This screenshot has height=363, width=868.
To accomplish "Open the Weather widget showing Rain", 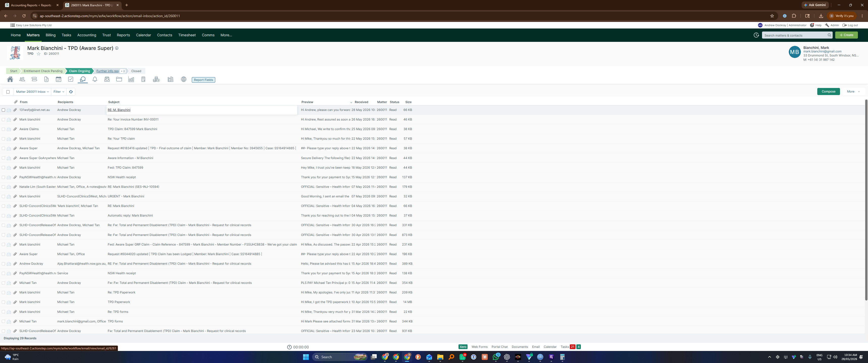I will 12,357.
